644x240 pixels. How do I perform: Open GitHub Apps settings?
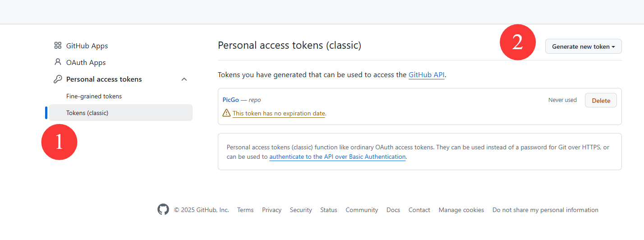pos(87,46)
